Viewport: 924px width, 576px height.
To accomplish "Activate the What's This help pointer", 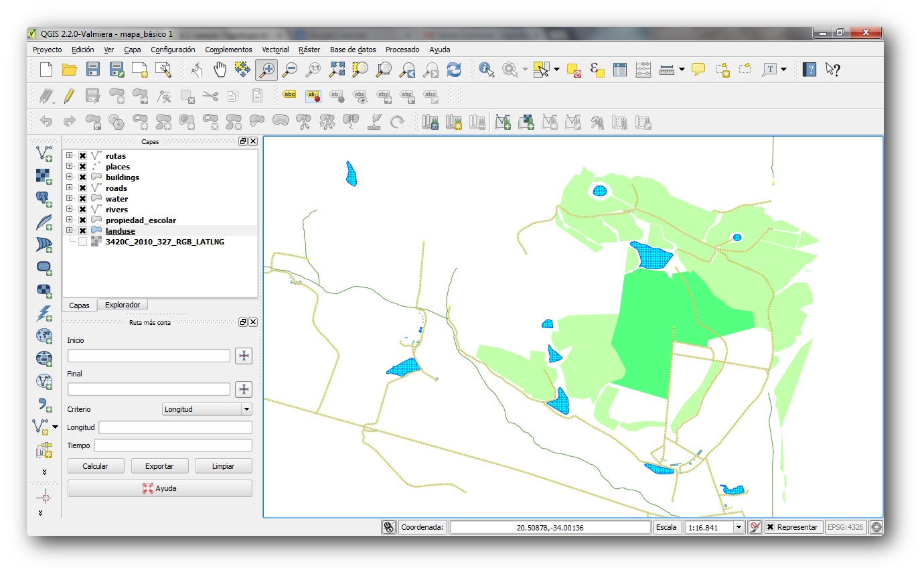I will pos(833,69).
